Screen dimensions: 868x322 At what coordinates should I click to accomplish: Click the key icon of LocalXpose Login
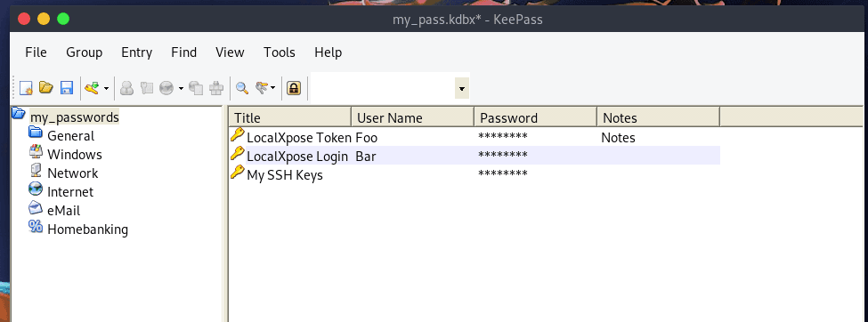tap(237, 153)
